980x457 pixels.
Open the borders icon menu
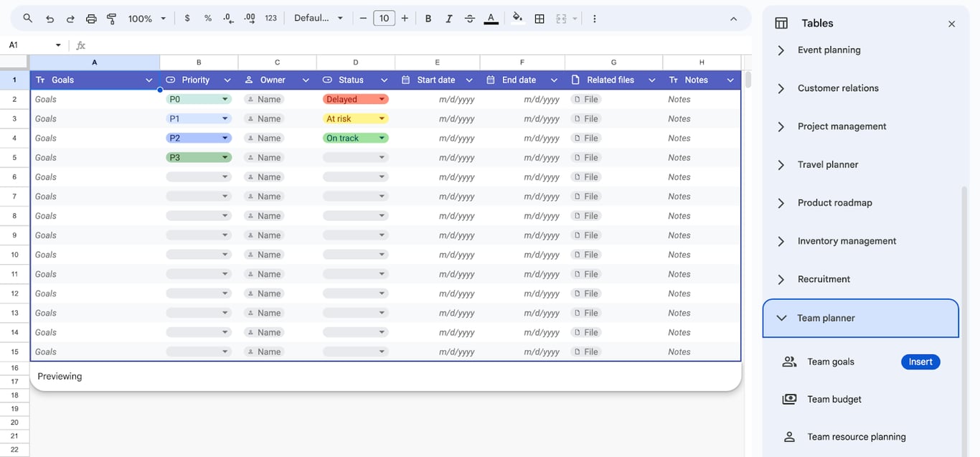(540, 19)
